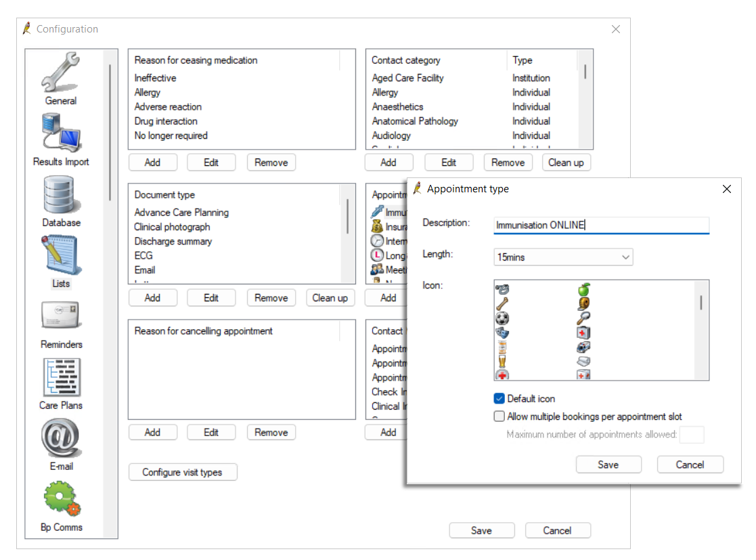The height and width of the screenshot is (560, 756).
Task: Select the 'No longer required' list row
Action: click(x=171, y=135)
